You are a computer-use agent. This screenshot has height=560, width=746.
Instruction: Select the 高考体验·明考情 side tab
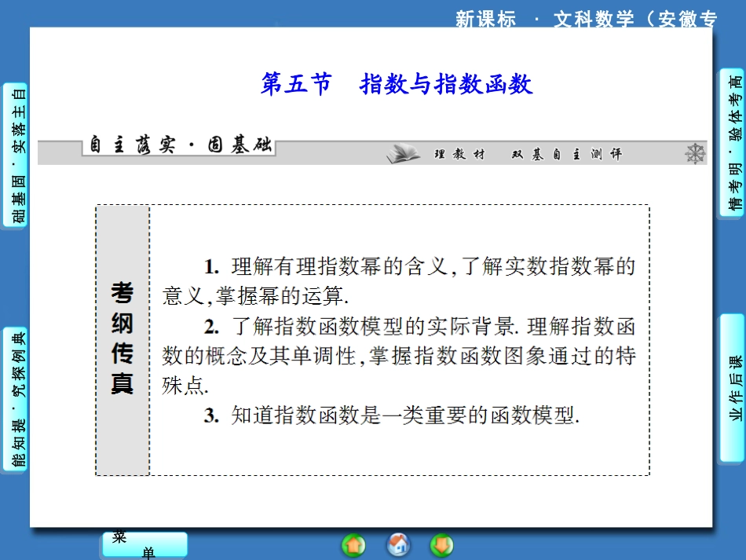click(732, 143)
